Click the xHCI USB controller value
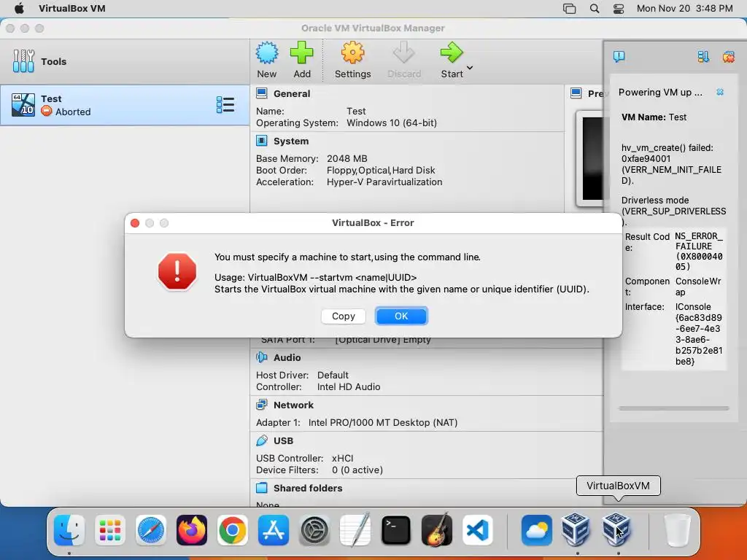The image size is (747, 560). [343, 459]
